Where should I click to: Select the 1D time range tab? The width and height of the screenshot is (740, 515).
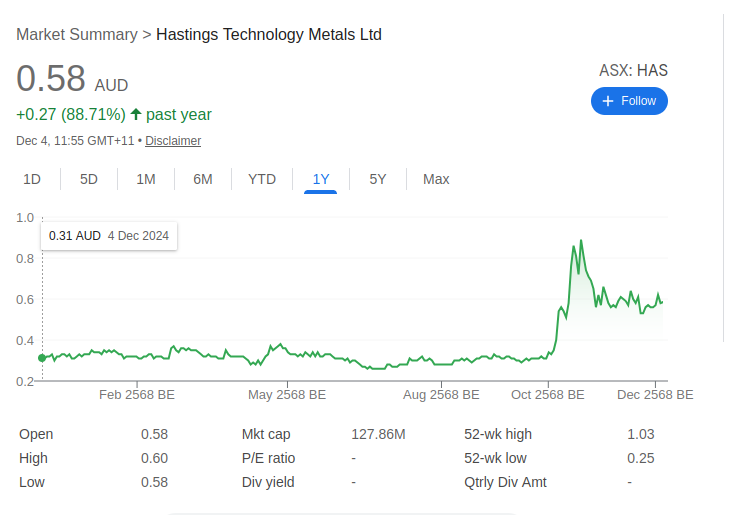[32, 179]
